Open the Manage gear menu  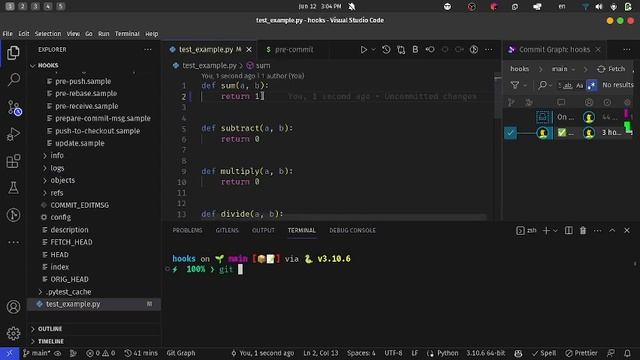[x=13, y=333]
